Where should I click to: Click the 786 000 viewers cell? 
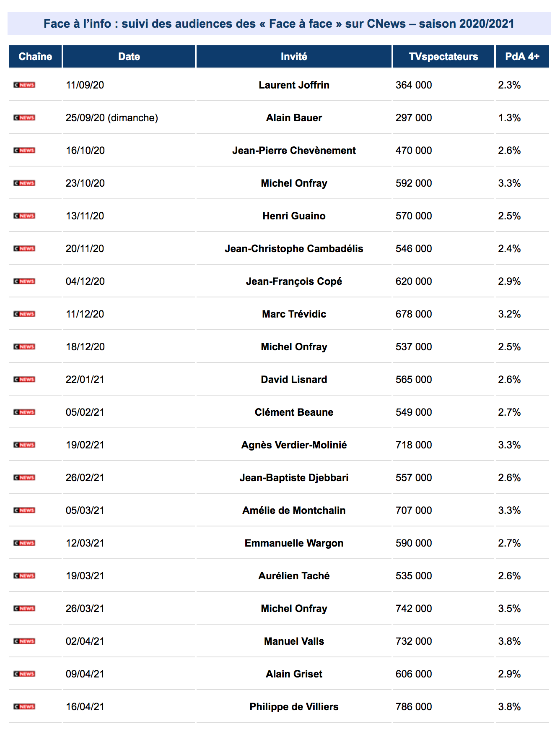[x=414, y=707]
